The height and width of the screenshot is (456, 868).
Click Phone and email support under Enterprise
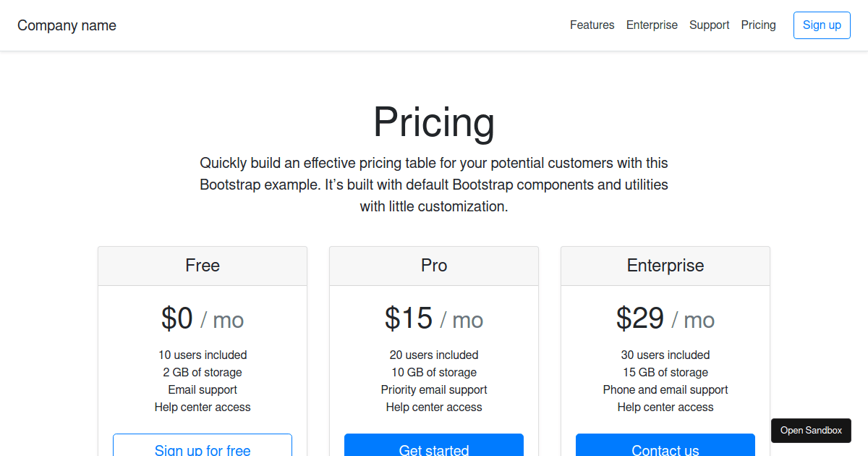tap(665, 389)
